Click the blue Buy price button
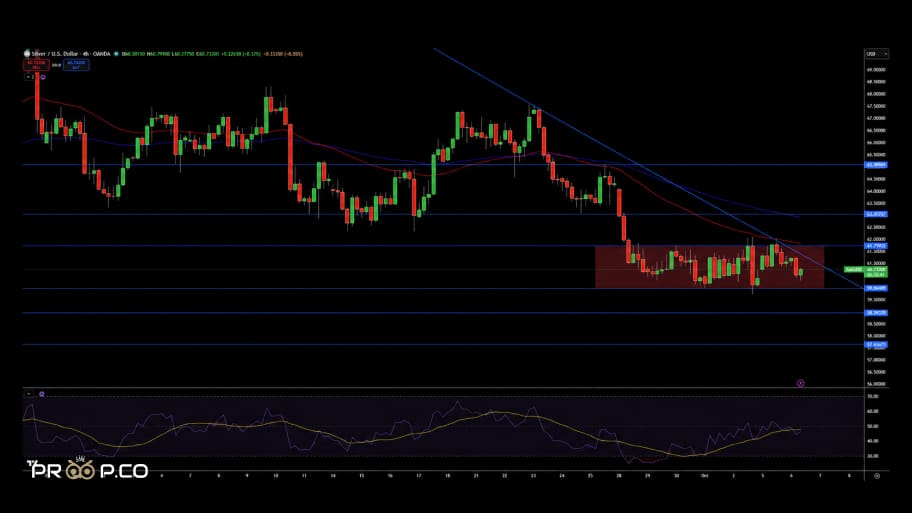912x513 pixels. tap(76, 65)
